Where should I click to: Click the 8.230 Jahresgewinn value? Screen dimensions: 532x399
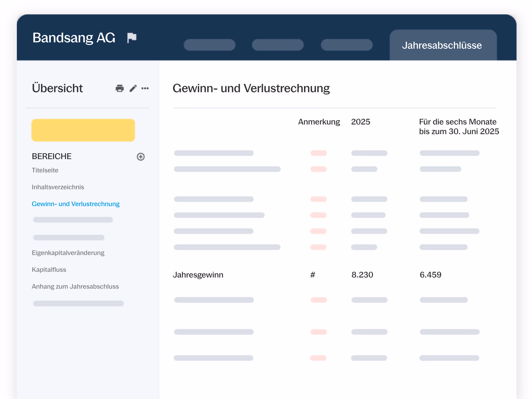pyautogui.click(x=362, y=274)
